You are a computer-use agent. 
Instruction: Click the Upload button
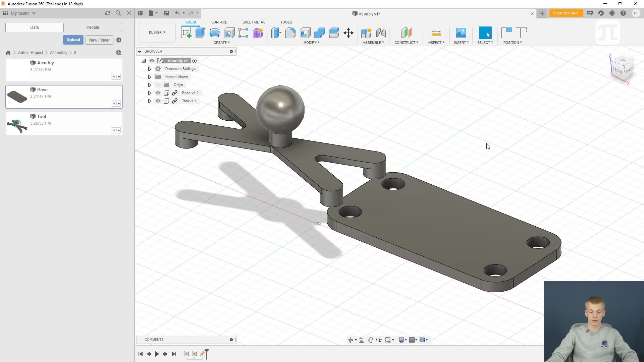[73, 40]
